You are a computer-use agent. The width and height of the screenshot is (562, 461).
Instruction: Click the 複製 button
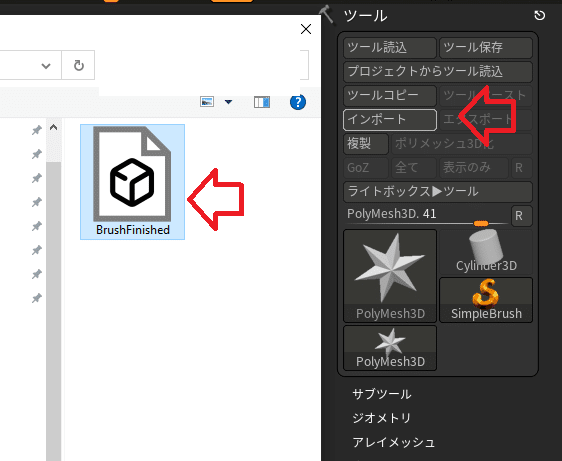coord(366,144)
